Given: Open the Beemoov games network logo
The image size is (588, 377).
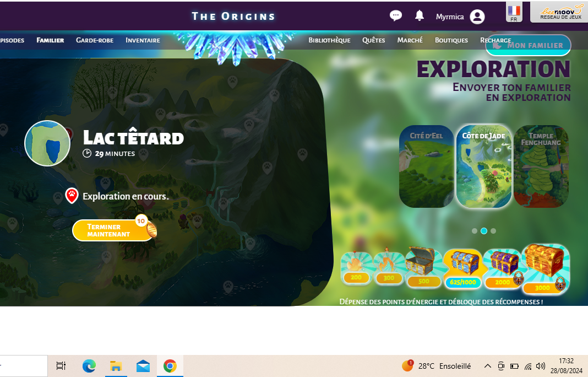Looking at the screenshot, I should tap(560, 12).
